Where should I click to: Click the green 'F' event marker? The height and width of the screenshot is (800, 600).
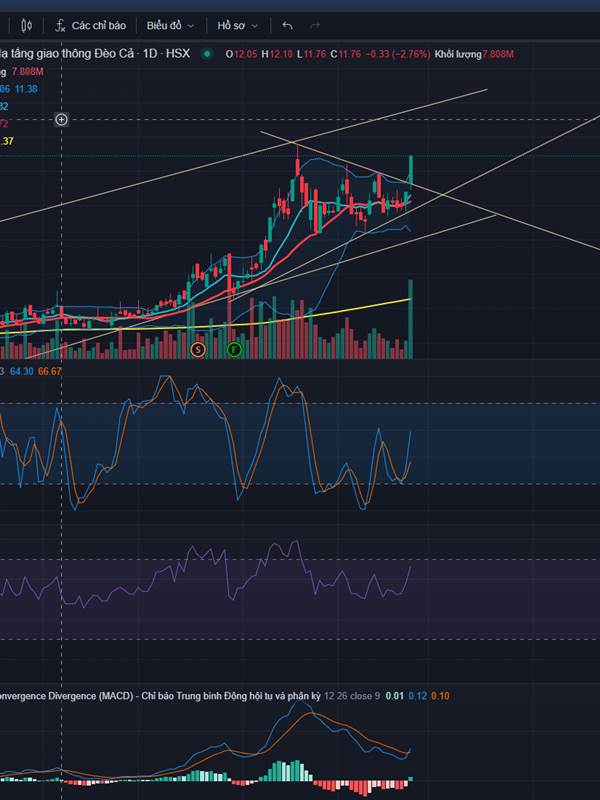tap(234, 350)
